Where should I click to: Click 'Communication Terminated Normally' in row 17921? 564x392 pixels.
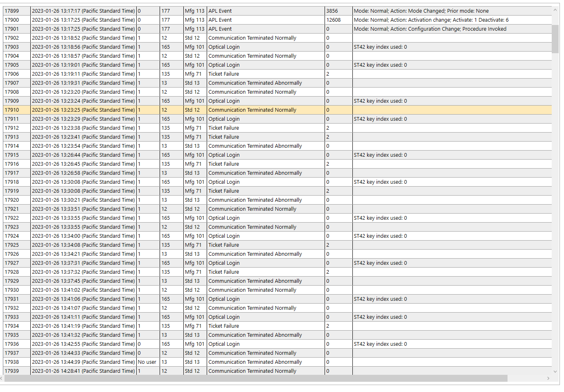coord(252,209)
